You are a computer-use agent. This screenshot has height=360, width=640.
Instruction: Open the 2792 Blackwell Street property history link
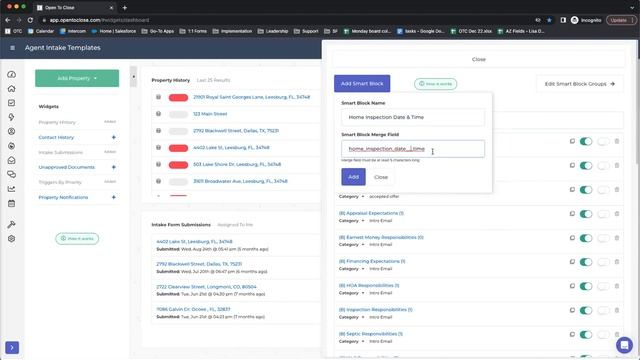pos(236,131)
